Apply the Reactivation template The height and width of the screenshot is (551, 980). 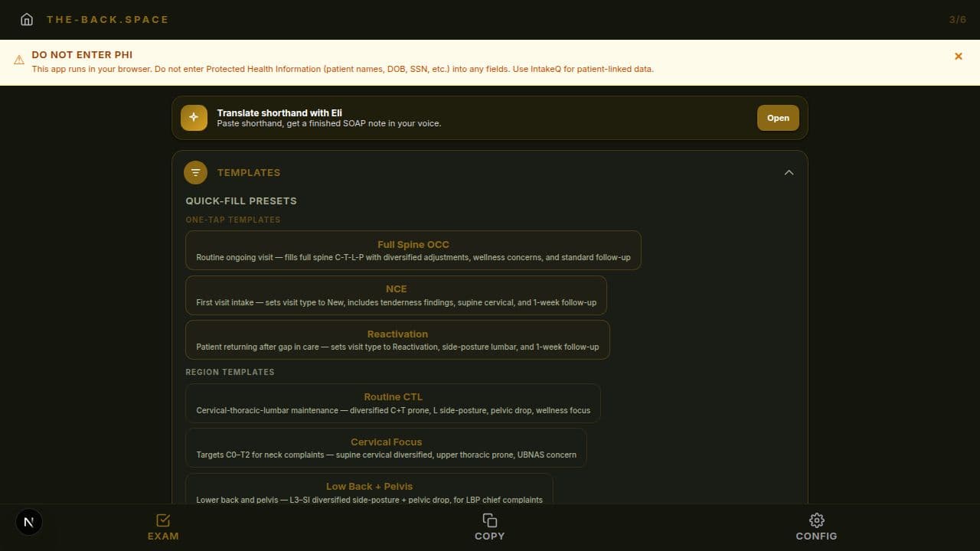tap(397, 340)
